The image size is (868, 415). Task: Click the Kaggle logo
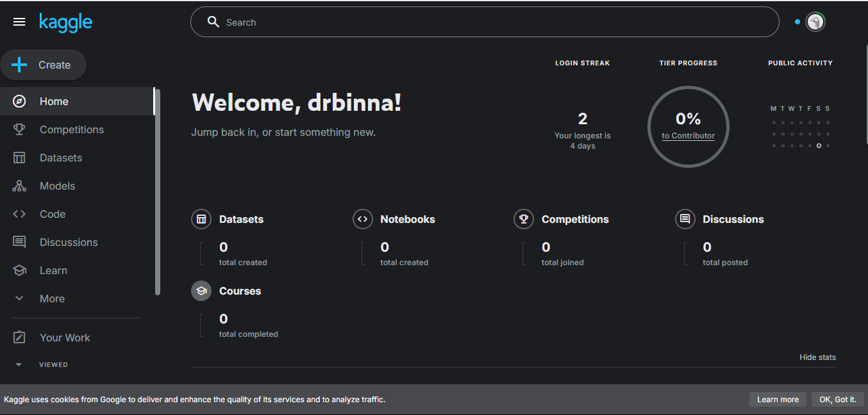[65, 22]
